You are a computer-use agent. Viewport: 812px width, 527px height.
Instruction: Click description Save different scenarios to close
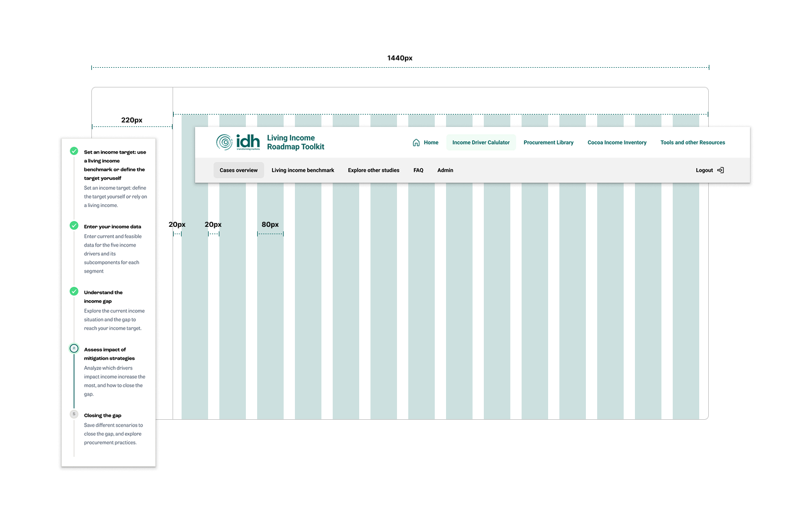(113, 434)
